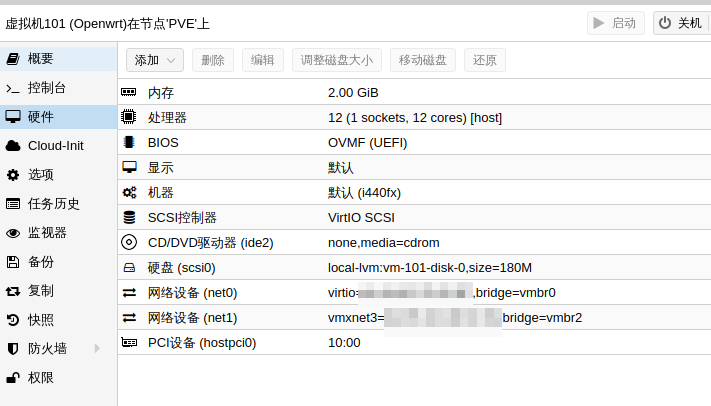Viewport: 711px width, 406px height.
Task: Click the gears icon beside 机器
Action: [x=129, y=192]
